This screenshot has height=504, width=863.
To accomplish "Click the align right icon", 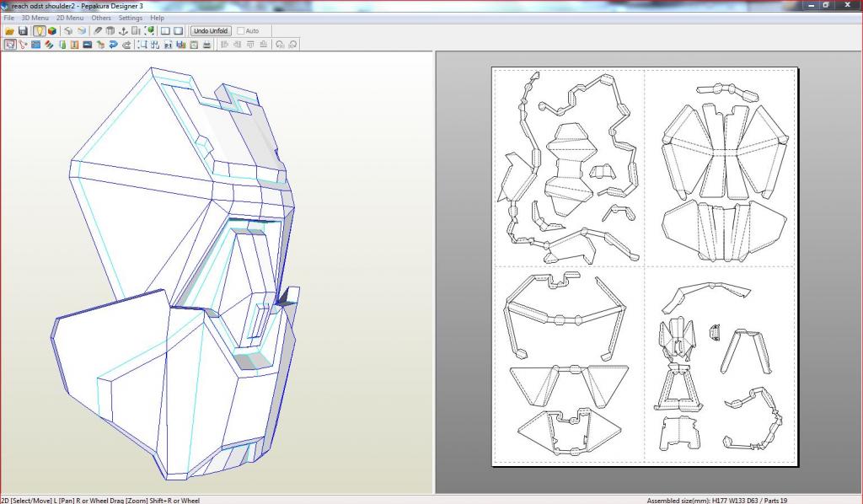I will coord(237,45).
